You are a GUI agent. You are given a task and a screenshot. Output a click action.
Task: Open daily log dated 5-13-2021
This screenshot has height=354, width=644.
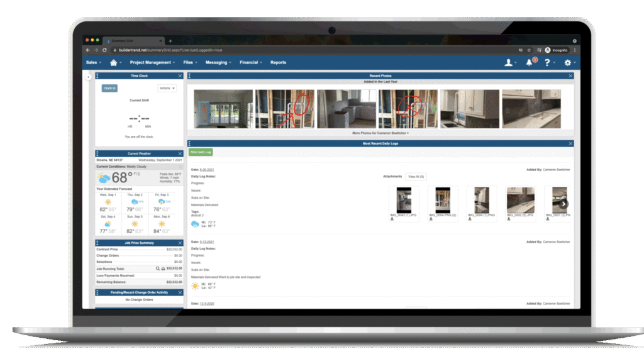point(206,242)
